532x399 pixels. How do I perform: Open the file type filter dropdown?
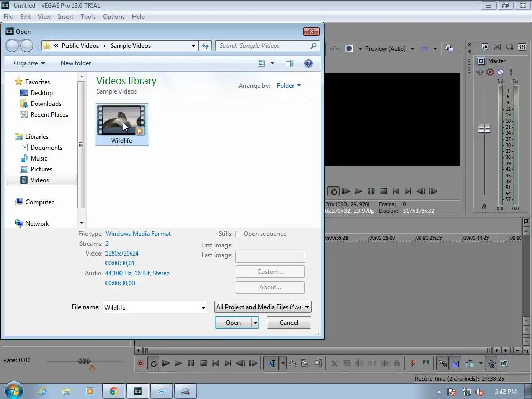tap(263, 307)
